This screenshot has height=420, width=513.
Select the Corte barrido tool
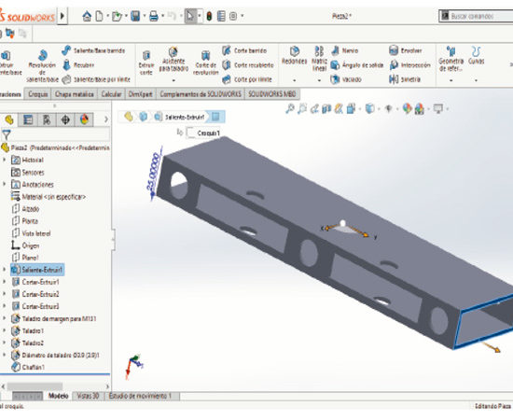pyautogui.click(x=244, y=50)
